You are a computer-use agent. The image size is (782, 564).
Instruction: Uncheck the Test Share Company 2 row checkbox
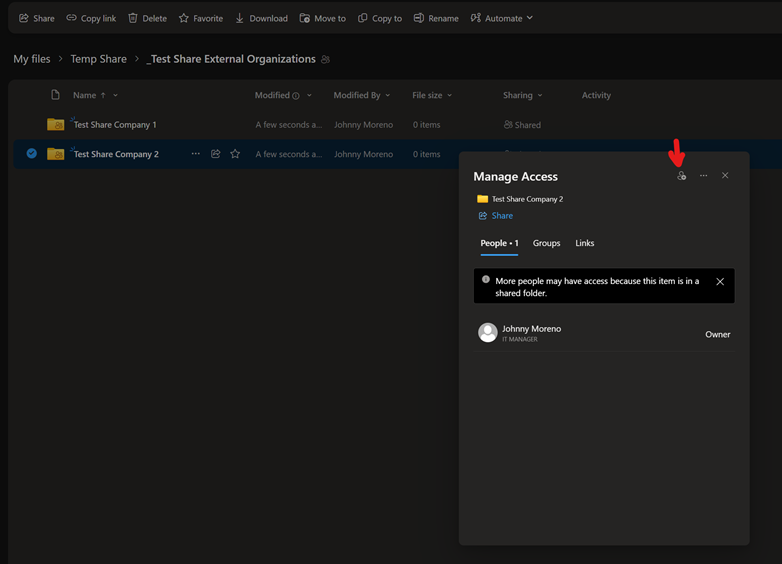[31, 154]
